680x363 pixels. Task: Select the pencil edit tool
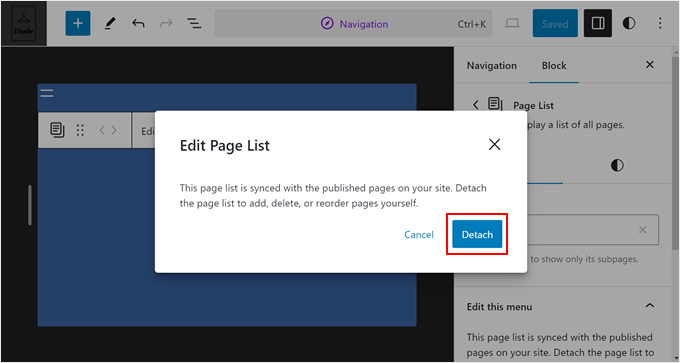tap(110, 23)
